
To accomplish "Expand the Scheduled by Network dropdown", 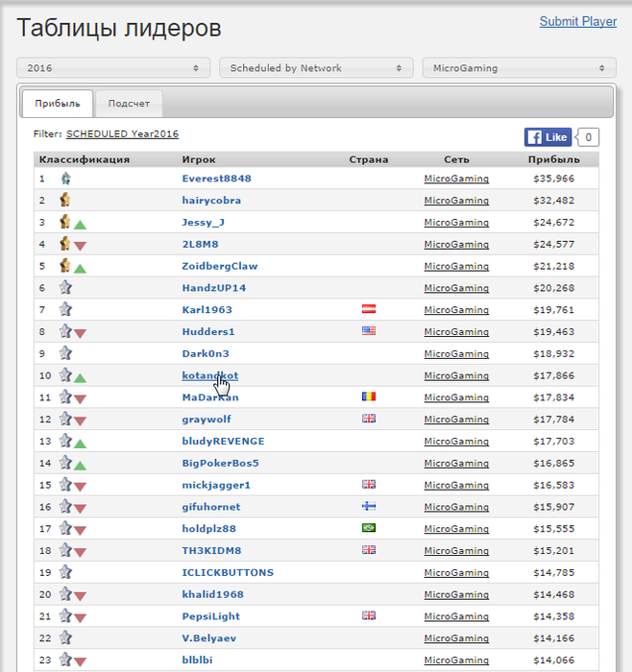I will pyautogui.click(x=315, y=68).
